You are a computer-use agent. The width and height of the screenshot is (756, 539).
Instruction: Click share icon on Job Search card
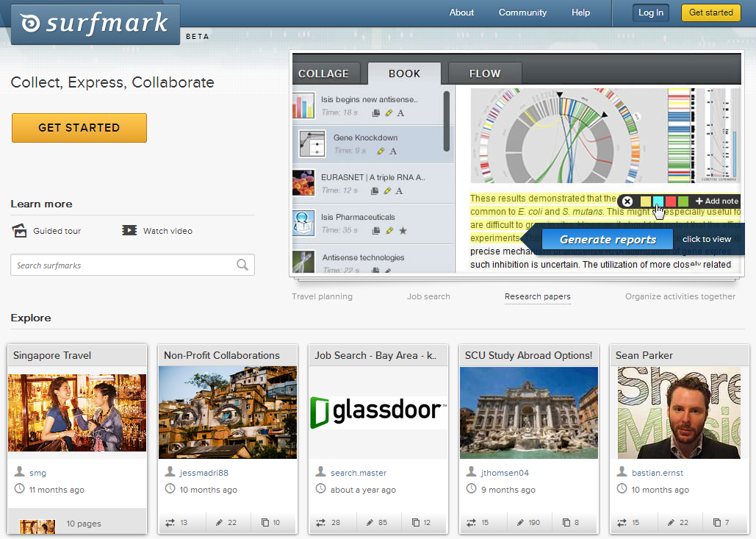point(320,523)
